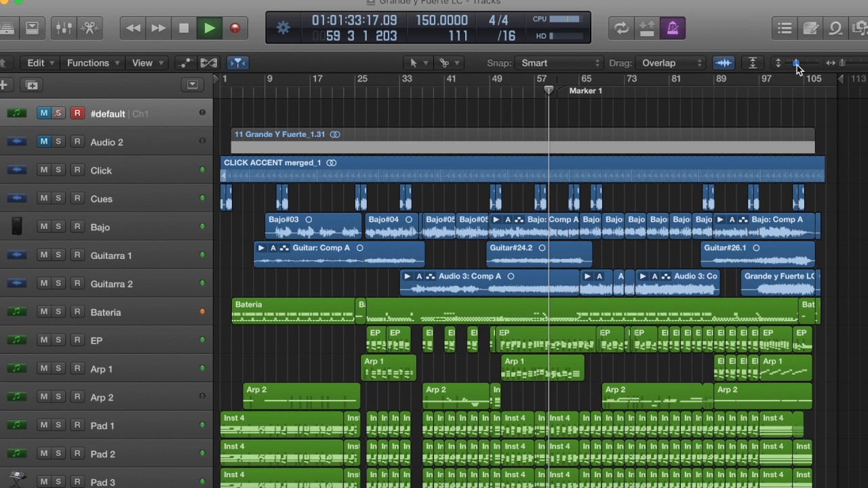Open the Note Pad
The image size is (868, 488).
(x=810, y=28)
